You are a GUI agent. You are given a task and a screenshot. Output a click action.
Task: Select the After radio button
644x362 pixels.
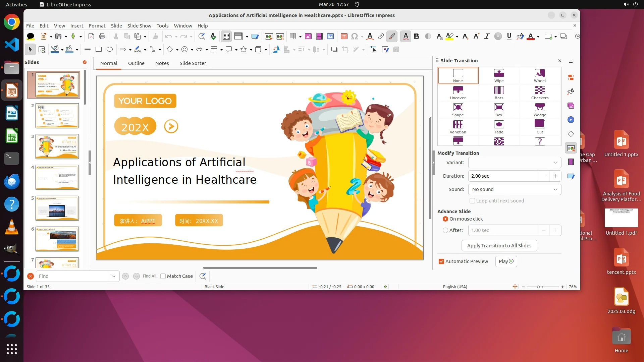click(445, 230)
